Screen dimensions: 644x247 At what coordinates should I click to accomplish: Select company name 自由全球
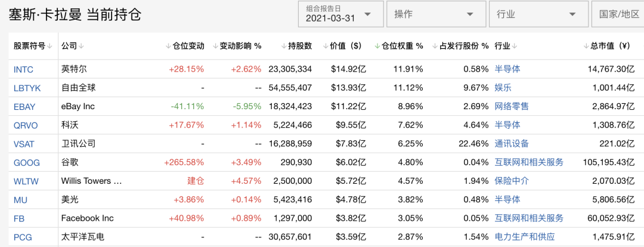pos(78,88)
